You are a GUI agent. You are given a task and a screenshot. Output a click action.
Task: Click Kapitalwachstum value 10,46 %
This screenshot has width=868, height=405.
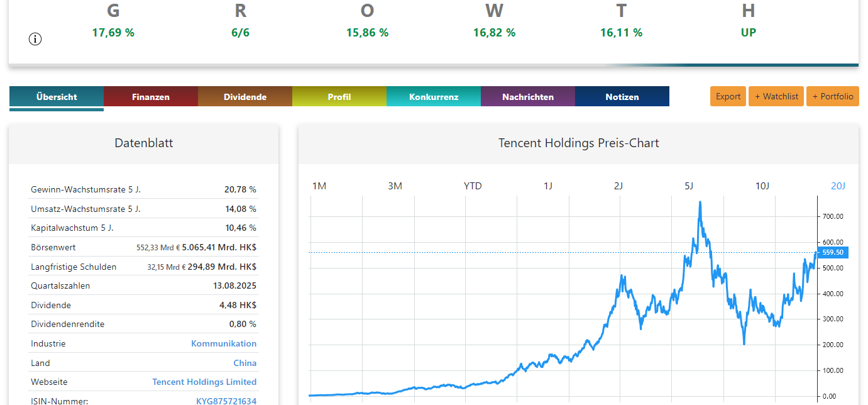click(240, 228)
